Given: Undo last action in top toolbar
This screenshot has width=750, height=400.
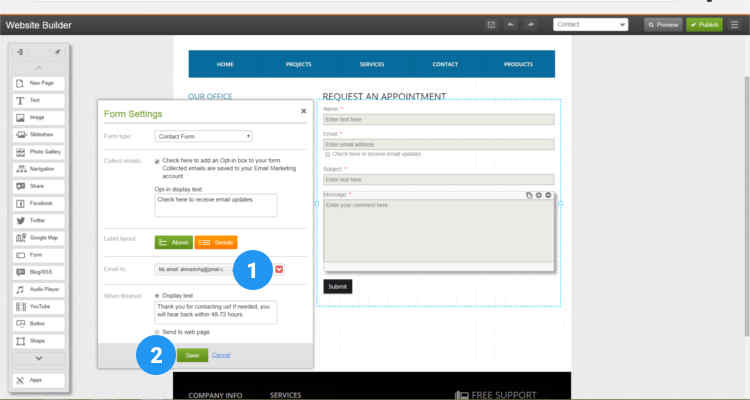Looking at the screenshot, I should (x=511, y=25).
